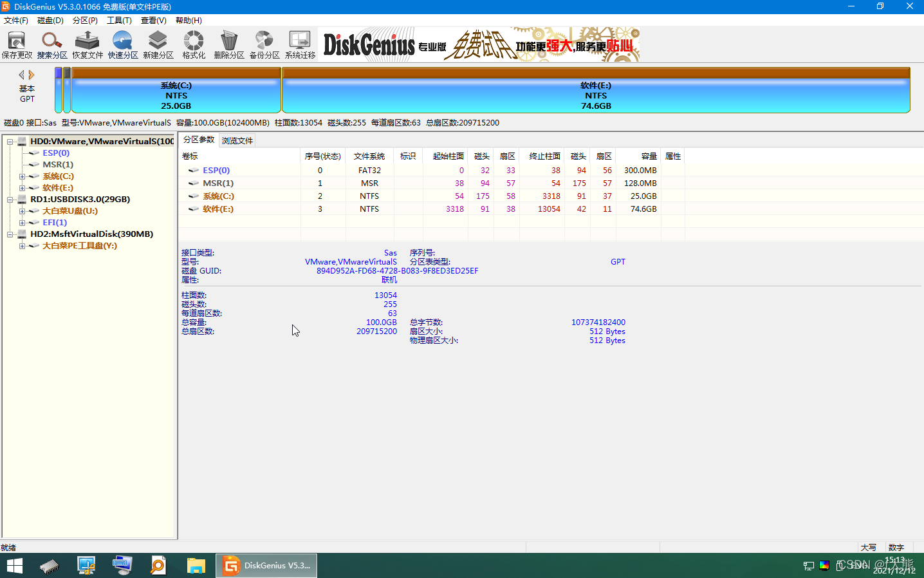
Task: Click the 容量 column header
Action: (638, 156)
